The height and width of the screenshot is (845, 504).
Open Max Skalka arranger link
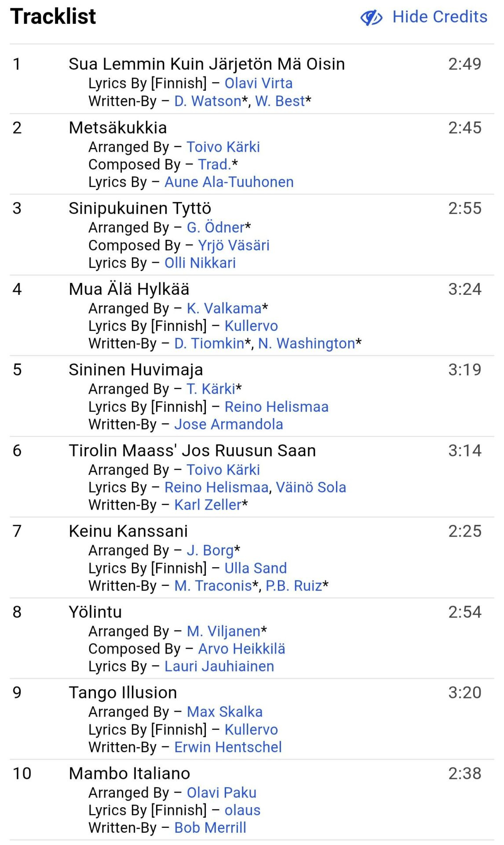225,712
